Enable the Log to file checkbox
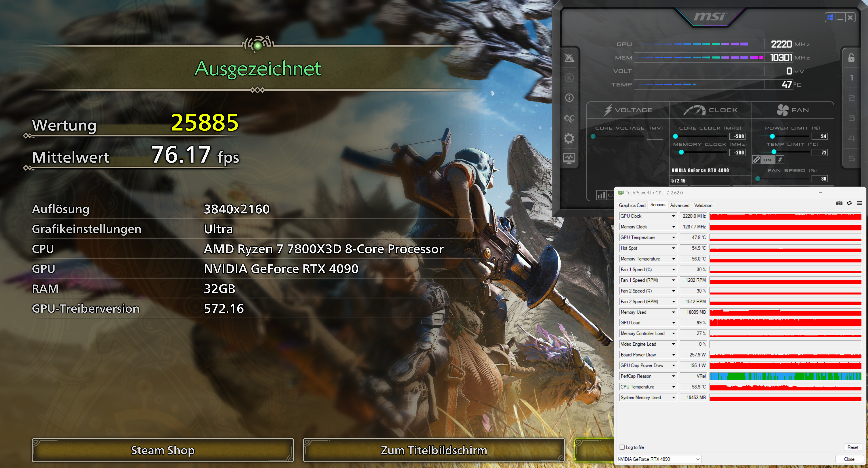This screenshot has height=468, width=868. 622,447
